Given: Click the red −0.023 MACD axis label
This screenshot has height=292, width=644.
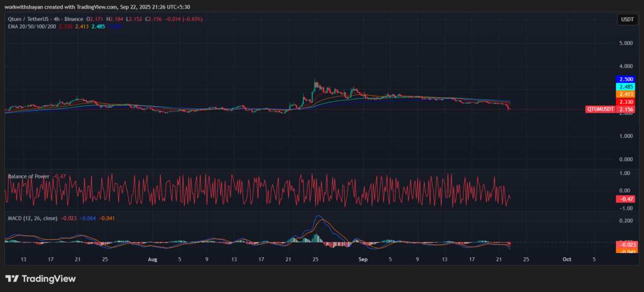Looking at the screenshot, I should pyautogui.click(x=626, y=245).
